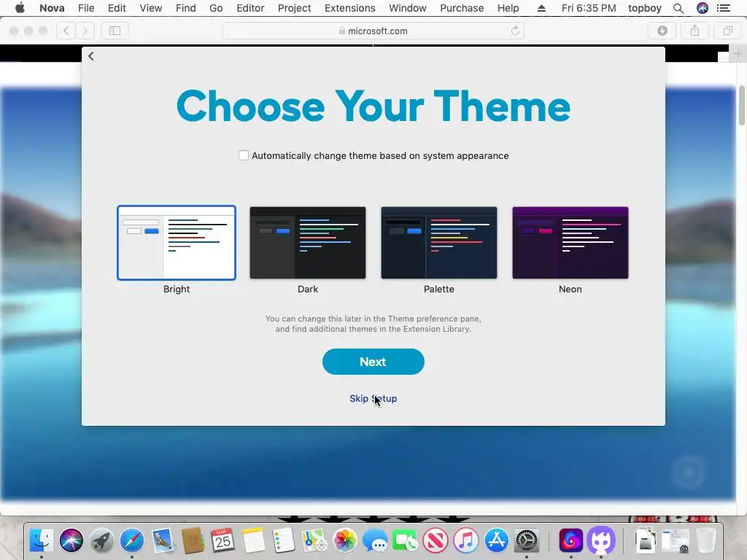The height and width of the screenshot is (560, 747).
Task: Open the Project menu
Action: pos(294,8)
